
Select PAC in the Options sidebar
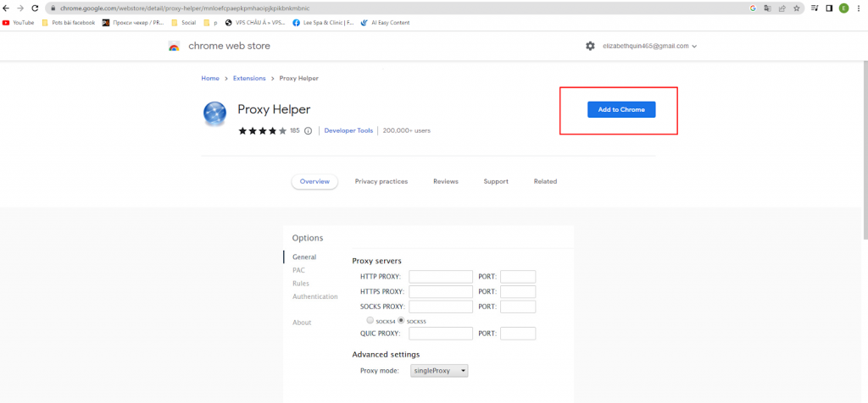click(299, 270)
